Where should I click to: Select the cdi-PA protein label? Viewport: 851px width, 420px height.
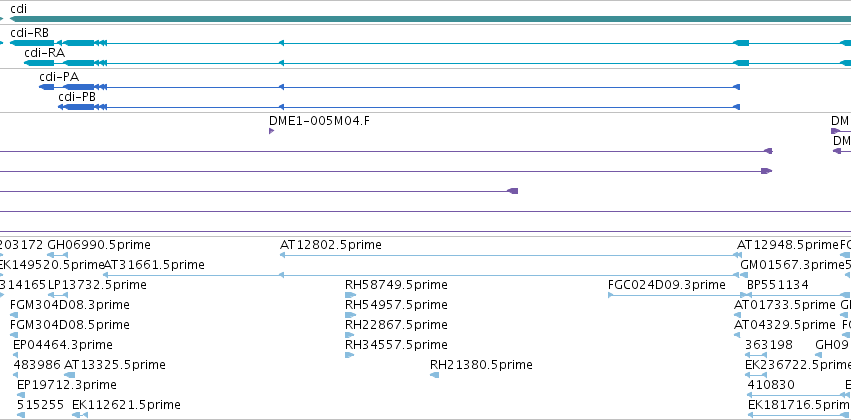[59, 77]
